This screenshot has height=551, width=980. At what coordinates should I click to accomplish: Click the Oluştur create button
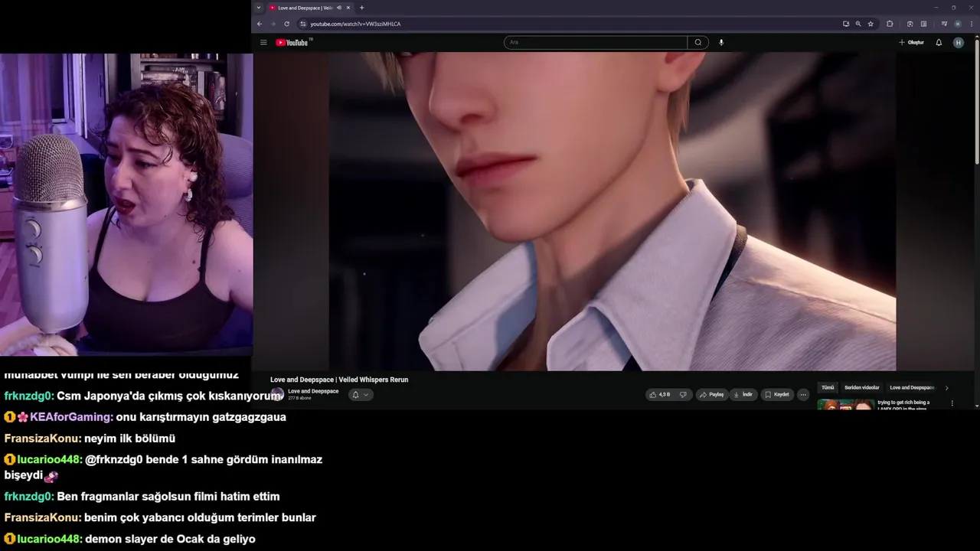pyautogui.click(x=911, y=43)
